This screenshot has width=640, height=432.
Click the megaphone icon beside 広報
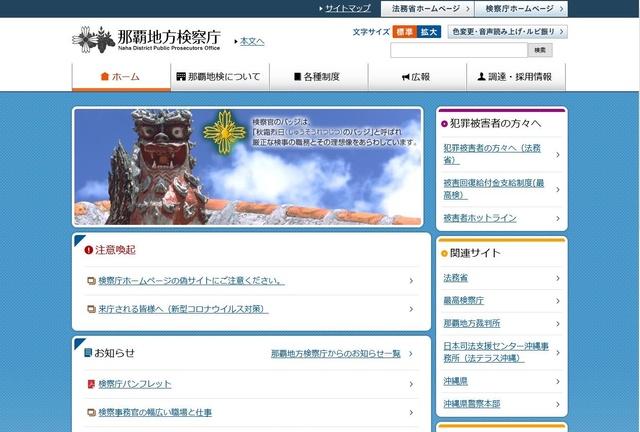point(405,77)
